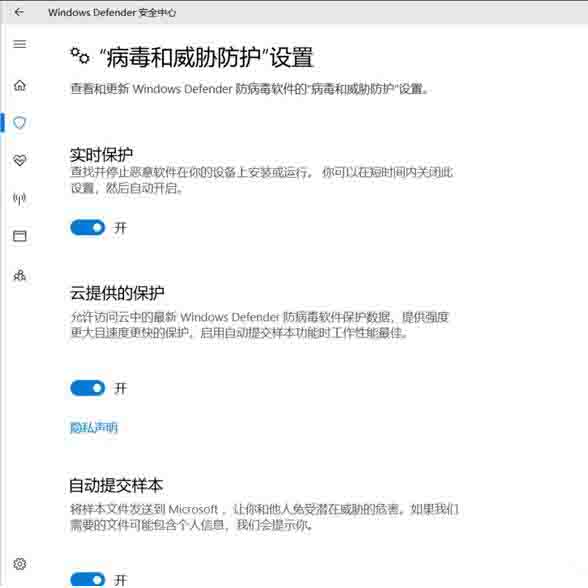Click the 自动提交样本 heading
The height and width of the screenshot is (588, 588).
(x=116, y=486)
